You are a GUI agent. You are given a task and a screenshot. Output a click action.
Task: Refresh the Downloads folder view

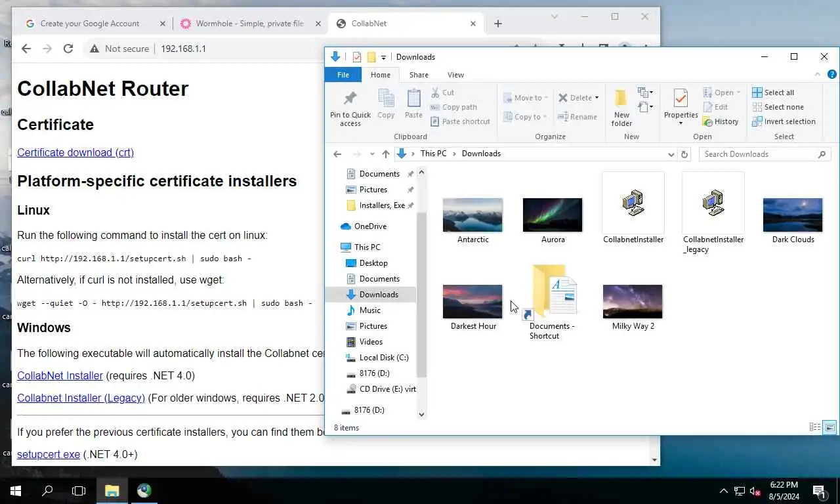pyautogui.click(x=684, y=154)
